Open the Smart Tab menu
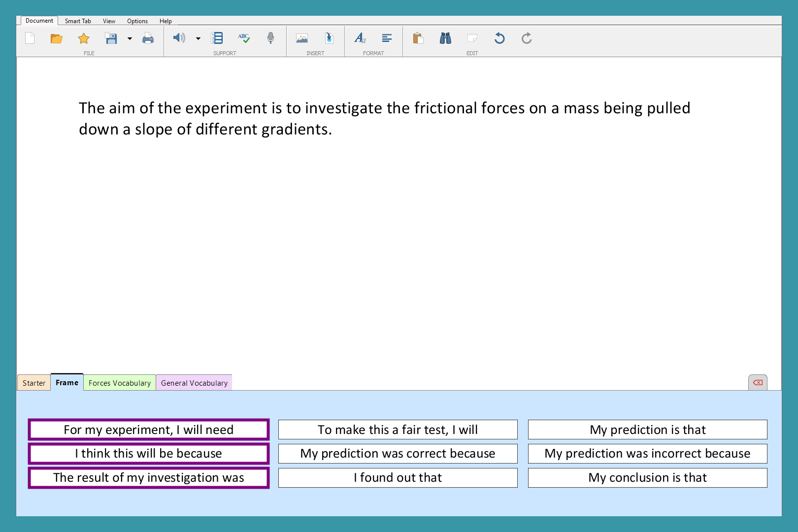Screen dimensions: 798x532 [x=78, y=21]
